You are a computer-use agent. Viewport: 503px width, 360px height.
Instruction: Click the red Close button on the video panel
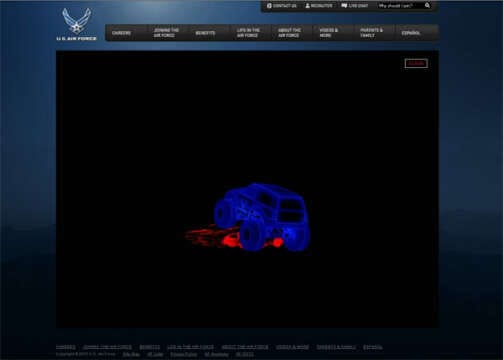(416, 63)
